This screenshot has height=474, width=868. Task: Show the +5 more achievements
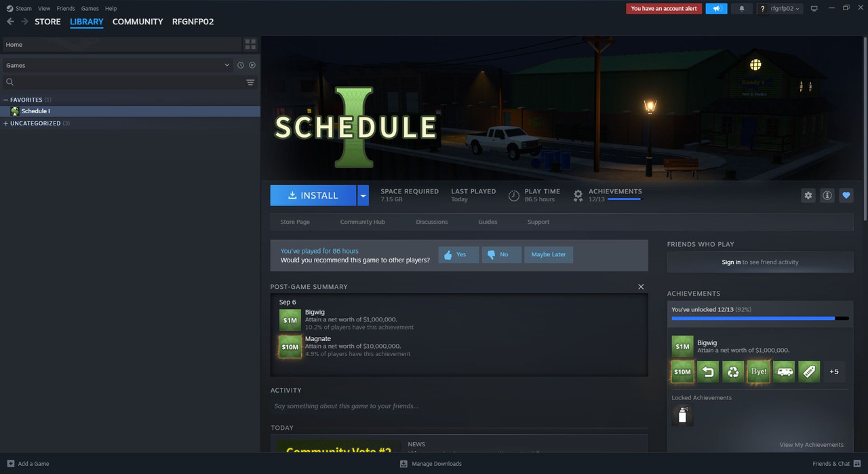tap(834, 372)
